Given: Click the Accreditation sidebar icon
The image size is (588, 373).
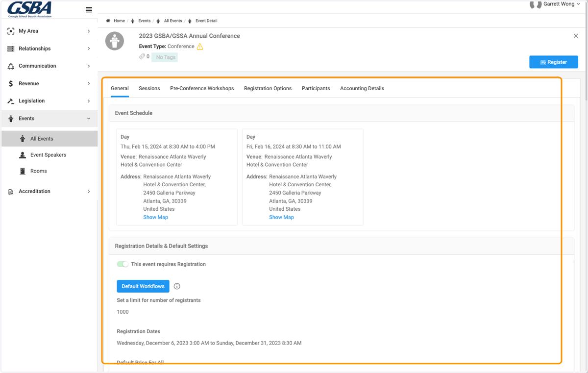Looking at the screenshot, I should point(11,192).
